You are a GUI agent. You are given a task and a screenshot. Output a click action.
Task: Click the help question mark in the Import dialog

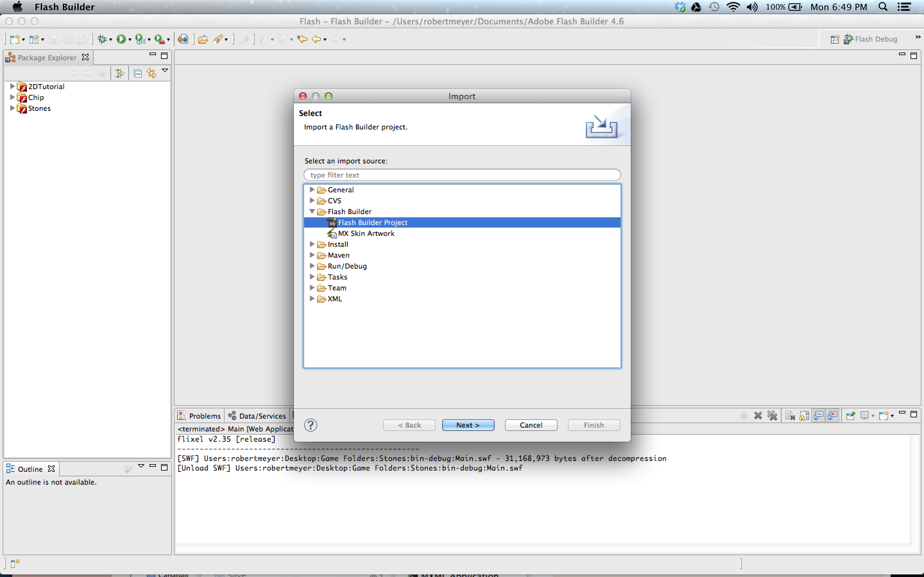point(311,425)
